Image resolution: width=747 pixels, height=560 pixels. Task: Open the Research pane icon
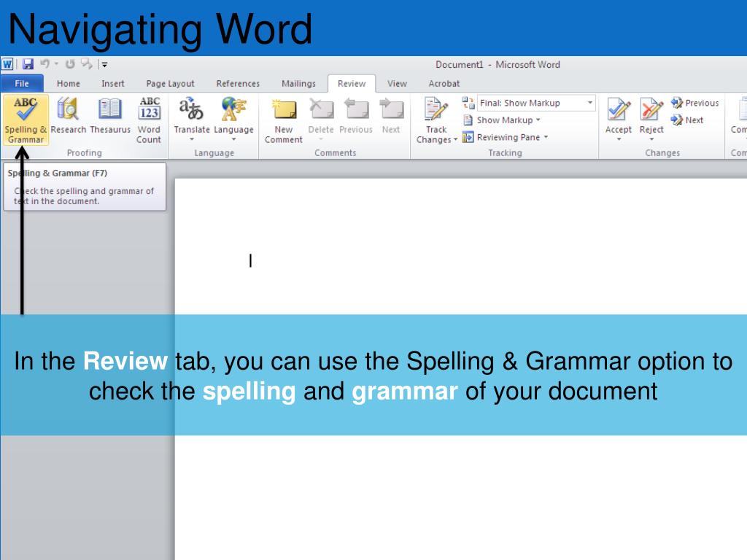click(x=68, y=109)
